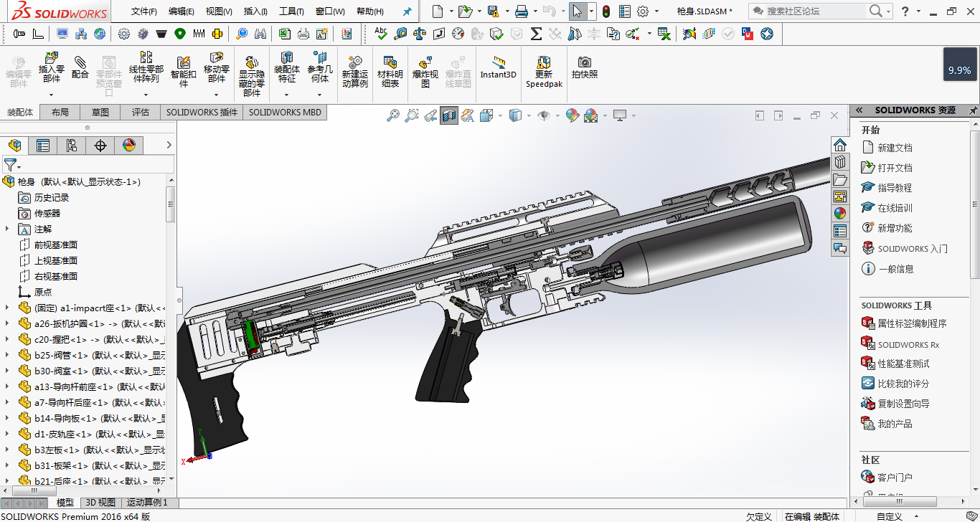
Task: Click the 打开文档 (Open Document) link
Action: point(895,168)
